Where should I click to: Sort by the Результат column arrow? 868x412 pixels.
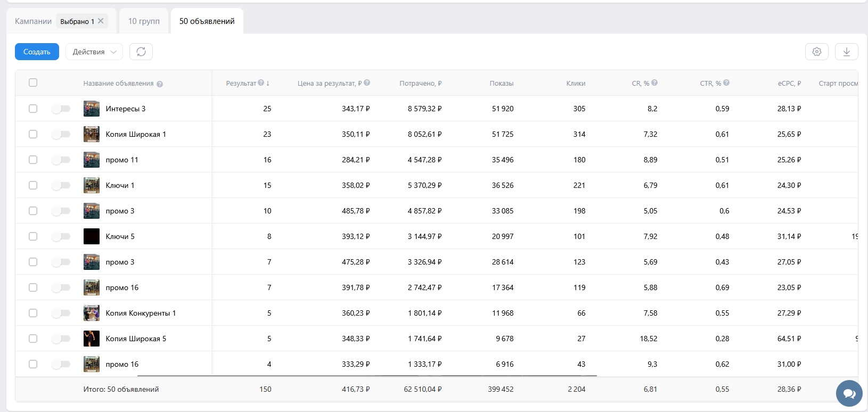tap(268, 84)
